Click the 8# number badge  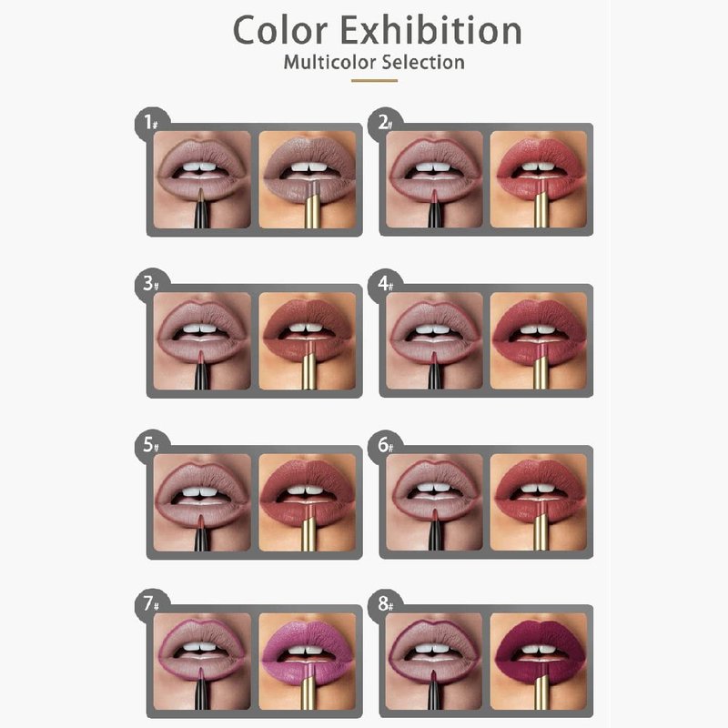click(384, 603)
